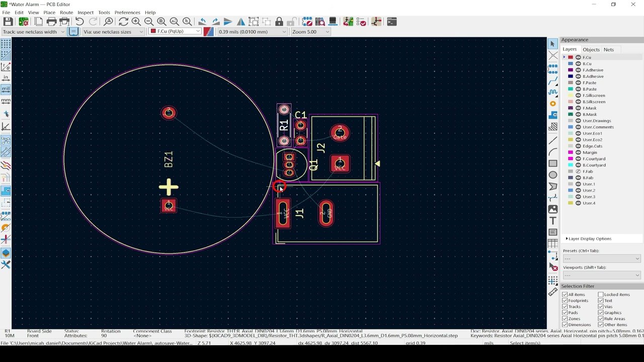Viewport: 644px width, 362px height.
Task: Click the Zoom out icon
Action: (148, 22)
